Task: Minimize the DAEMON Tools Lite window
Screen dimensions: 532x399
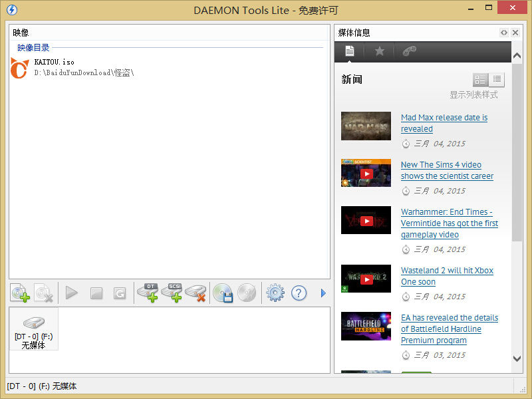Action: [471, 9]
